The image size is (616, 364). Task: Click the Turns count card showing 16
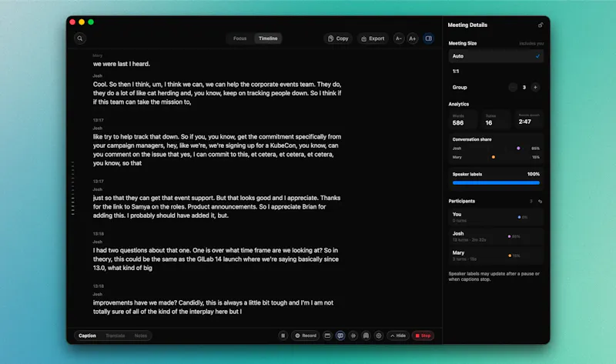496,120
